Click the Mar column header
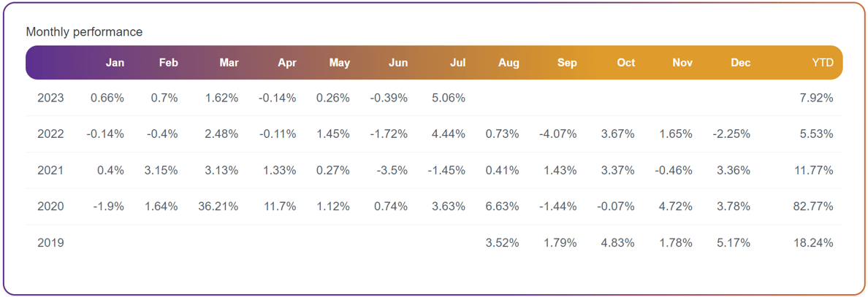This screenshot has width=868, height=297. pos(229,63)
